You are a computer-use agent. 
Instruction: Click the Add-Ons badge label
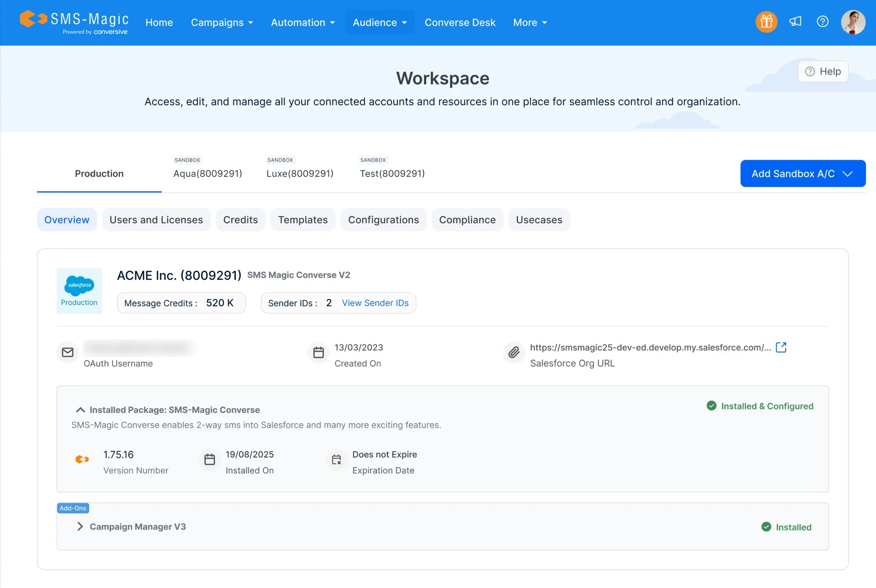point(73,508)
